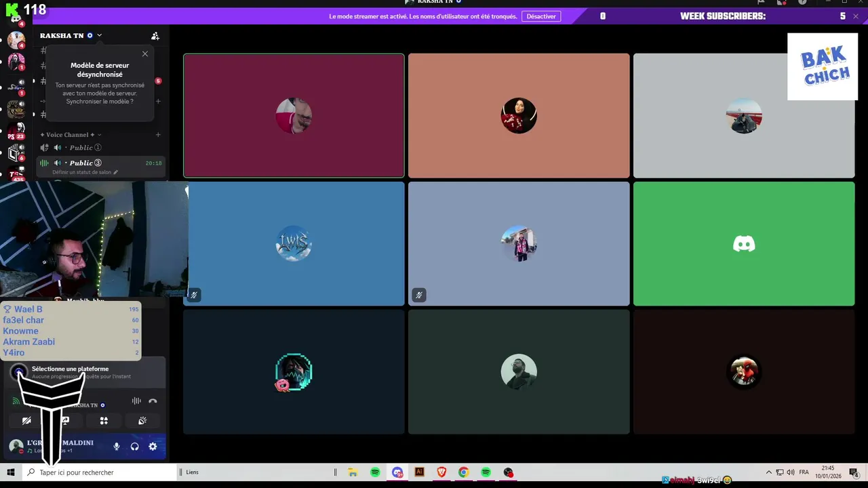Open the Windows Start menu
The height and width of the screenshot is (488, 868).
pos(11,472)
